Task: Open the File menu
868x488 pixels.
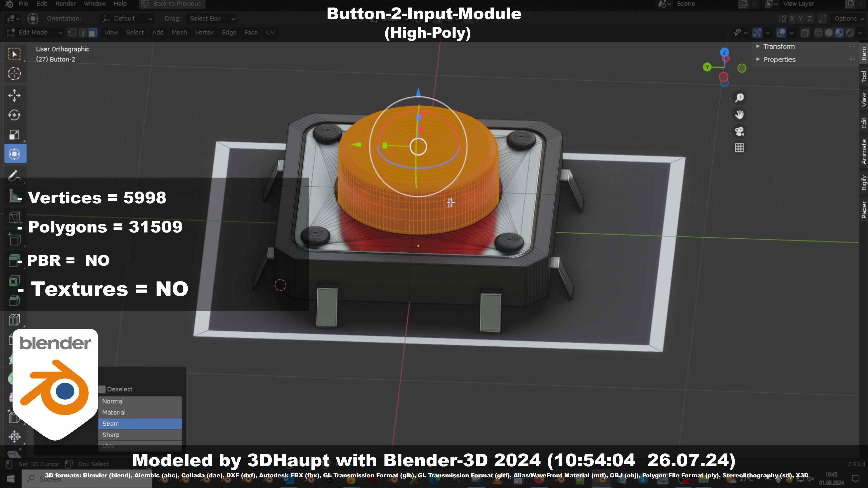Action: click(x=24, y=4)
